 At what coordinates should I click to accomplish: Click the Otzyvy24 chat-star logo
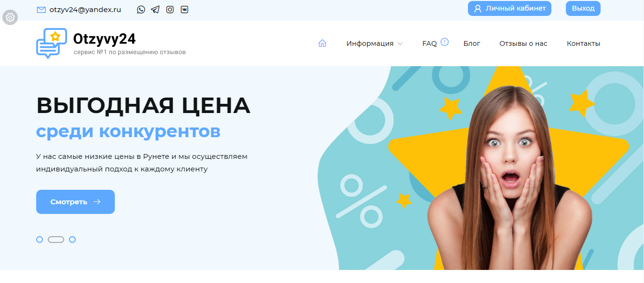tap(52, 43)
